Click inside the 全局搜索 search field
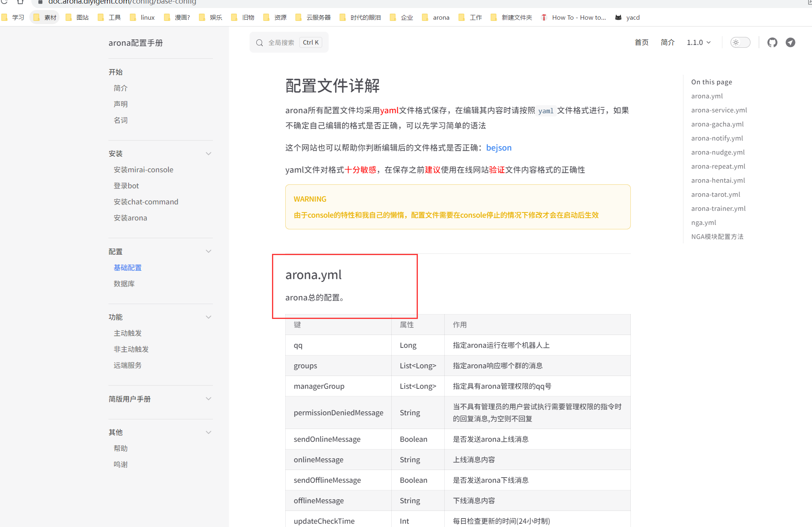This screenshot has width=812, height=527. pyautogui.click(x=281, y=42)
